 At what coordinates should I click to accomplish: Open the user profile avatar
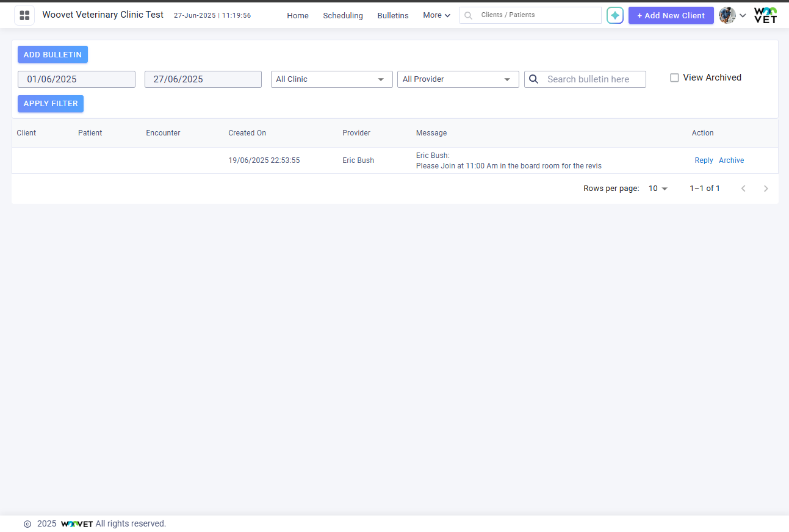click(x=727, y=15)
